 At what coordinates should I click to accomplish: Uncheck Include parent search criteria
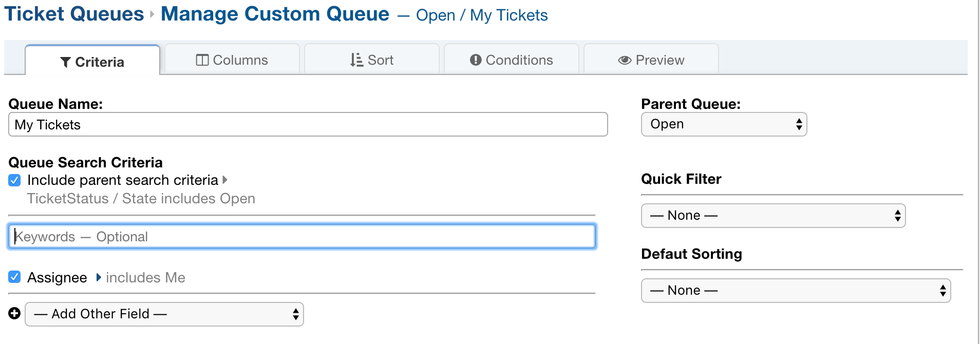[14, 180]
